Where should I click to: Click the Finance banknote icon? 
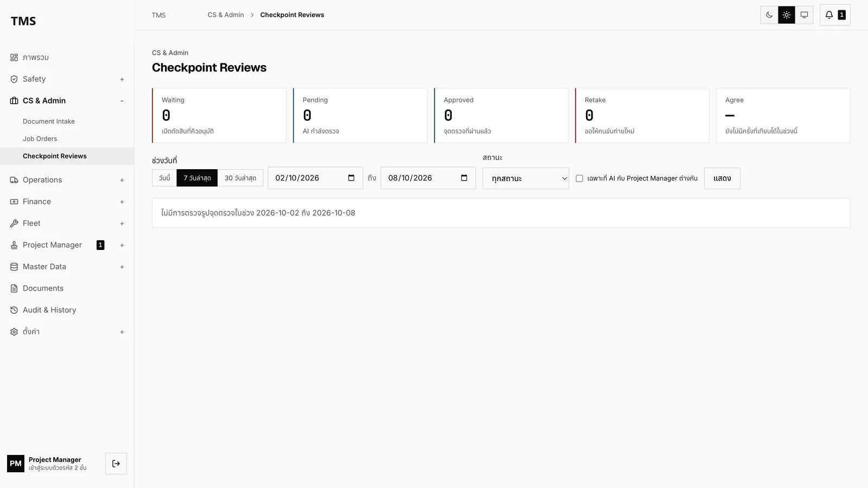pyautogui.click(x=14, y=202)
